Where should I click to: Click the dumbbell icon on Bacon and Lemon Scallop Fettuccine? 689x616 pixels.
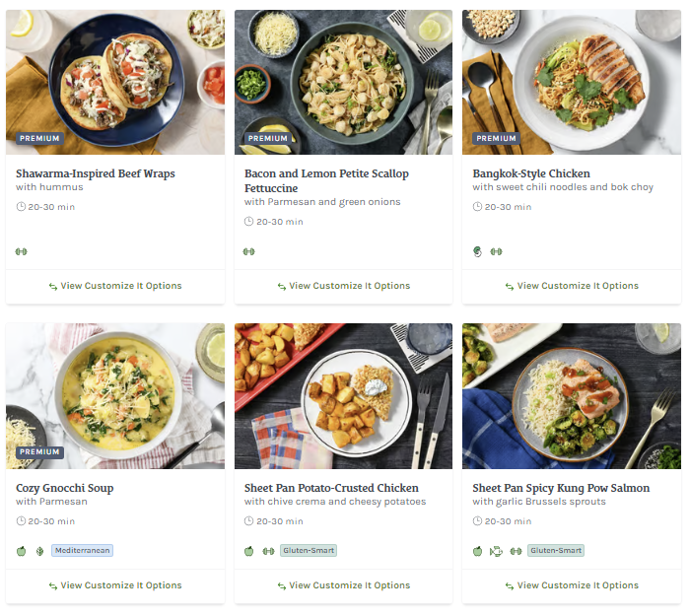249,251
